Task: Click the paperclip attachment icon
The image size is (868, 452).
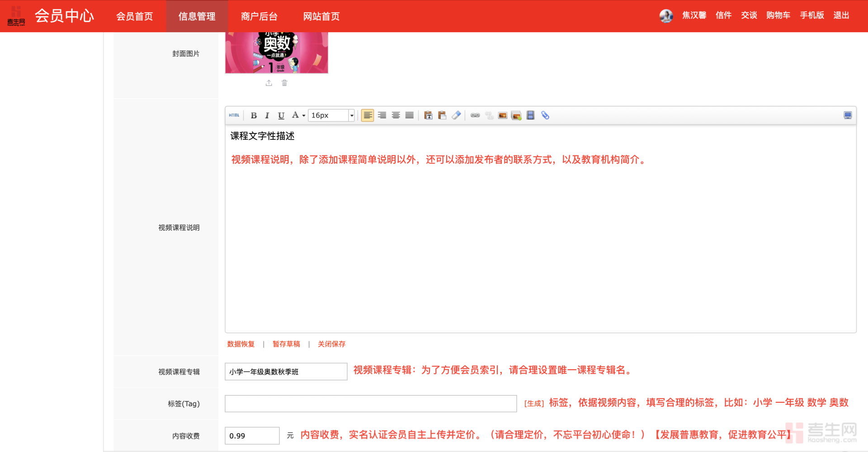Action: (545, 115)
